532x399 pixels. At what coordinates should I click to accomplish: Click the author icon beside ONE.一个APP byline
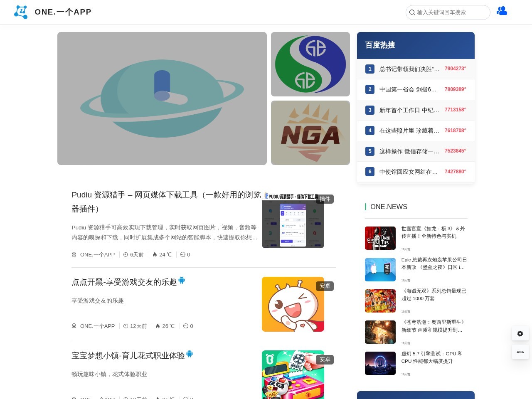pyautogui.click(x=74, y=254)
